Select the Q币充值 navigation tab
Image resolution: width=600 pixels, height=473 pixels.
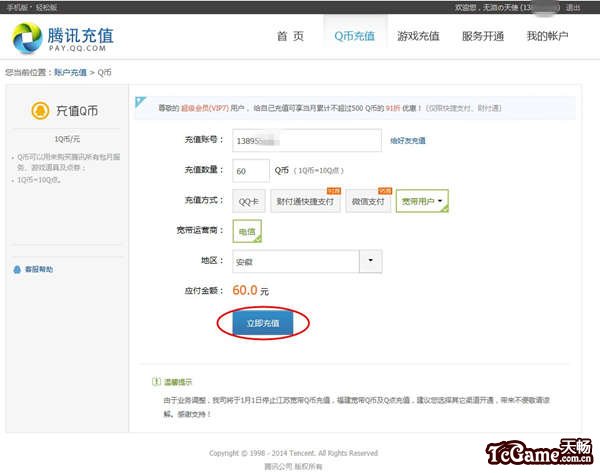(355, 36)
